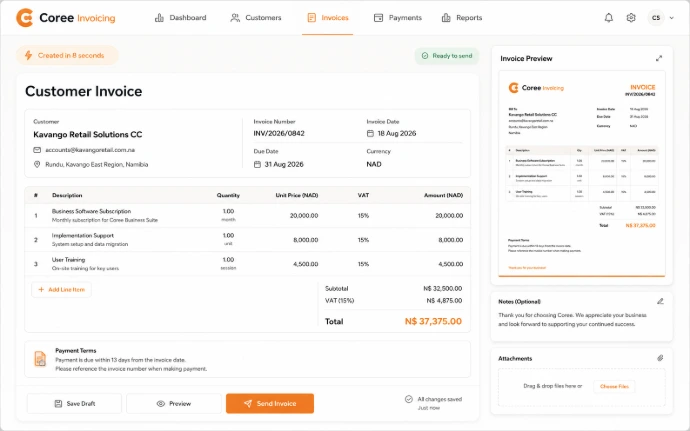Click the customer location pin icon

point(37,164)
